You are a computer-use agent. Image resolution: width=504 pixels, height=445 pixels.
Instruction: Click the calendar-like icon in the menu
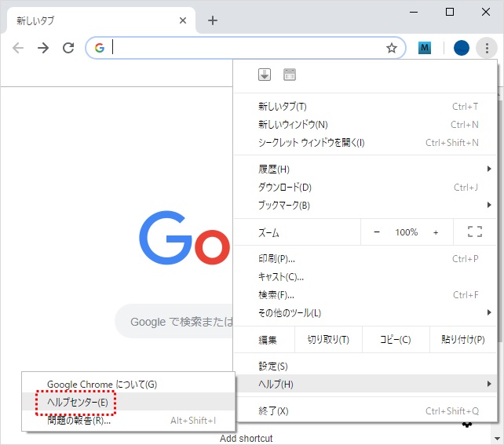point(290,75)
